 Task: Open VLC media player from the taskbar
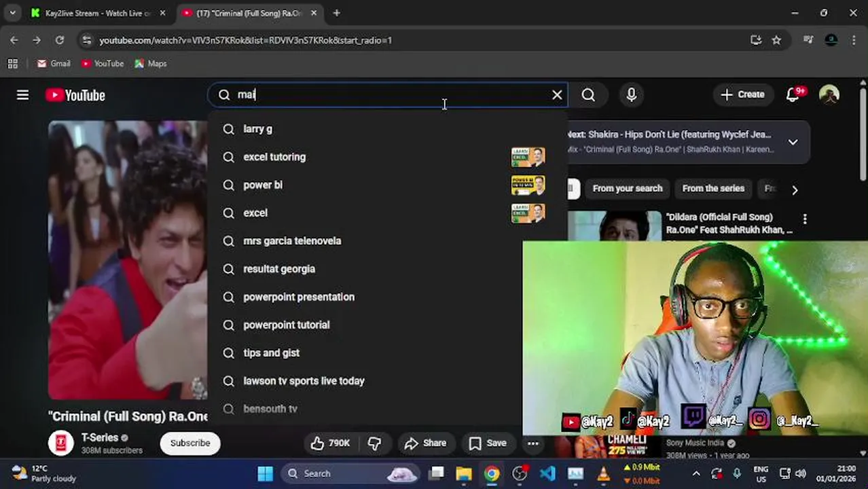(603, 473)
